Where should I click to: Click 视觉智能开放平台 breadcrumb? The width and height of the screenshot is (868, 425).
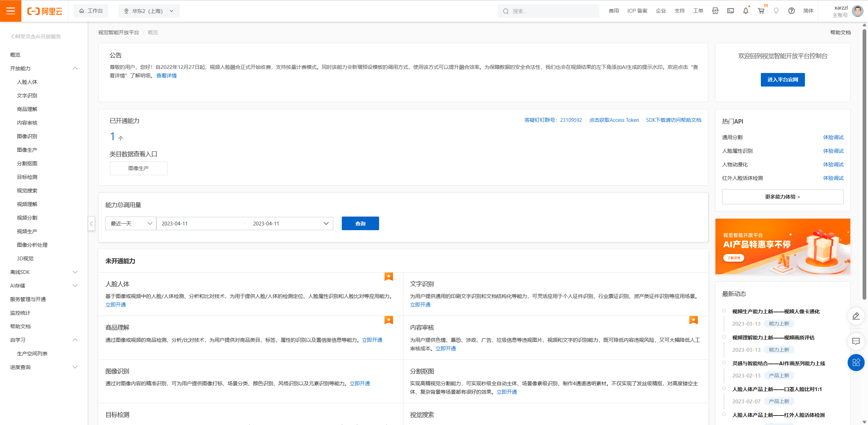[x=119, y=33]
